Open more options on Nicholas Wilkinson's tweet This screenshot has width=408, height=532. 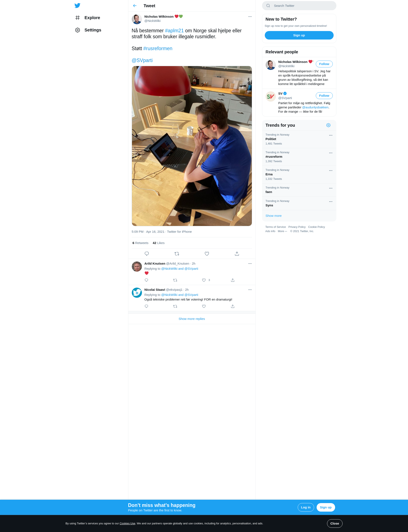250,17
